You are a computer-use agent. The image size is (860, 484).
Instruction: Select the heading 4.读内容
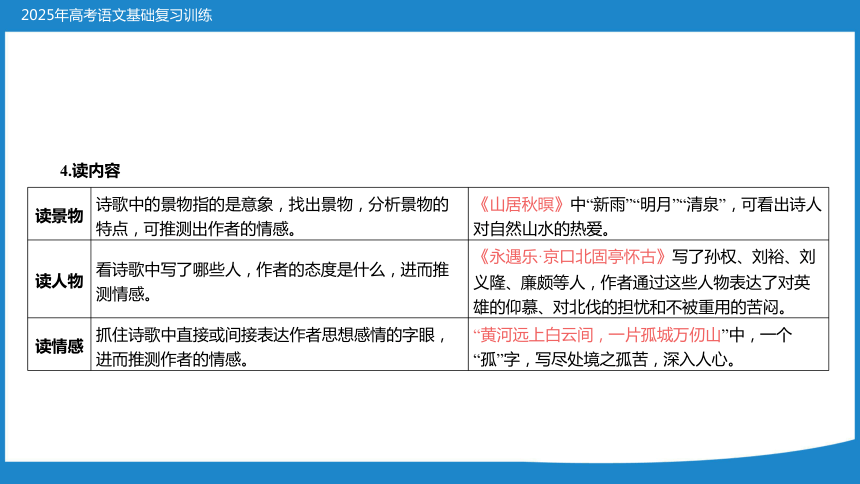point(90,171)
